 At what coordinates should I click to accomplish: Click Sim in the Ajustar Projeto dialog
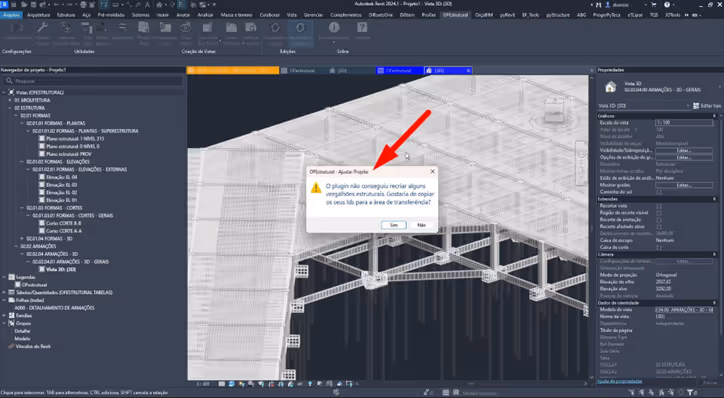[393, 225]
